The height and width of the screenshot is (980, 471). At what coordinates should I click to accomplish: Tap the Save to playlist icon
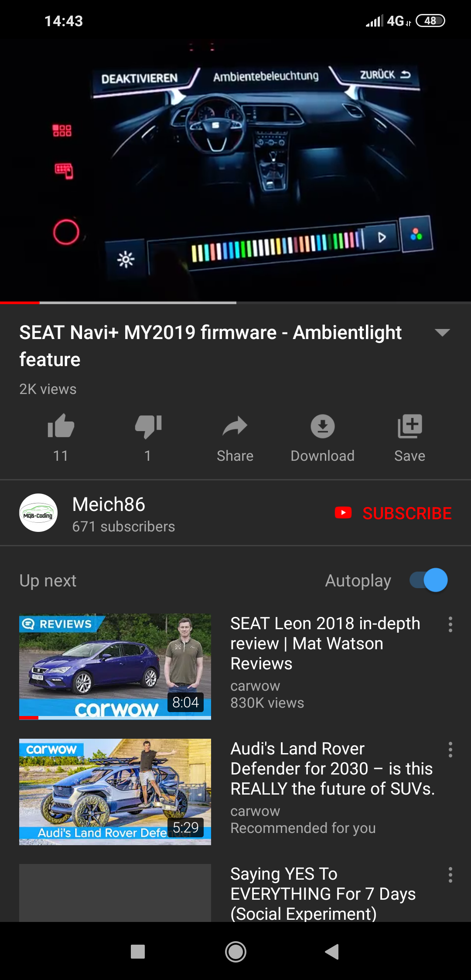(410, 426)
